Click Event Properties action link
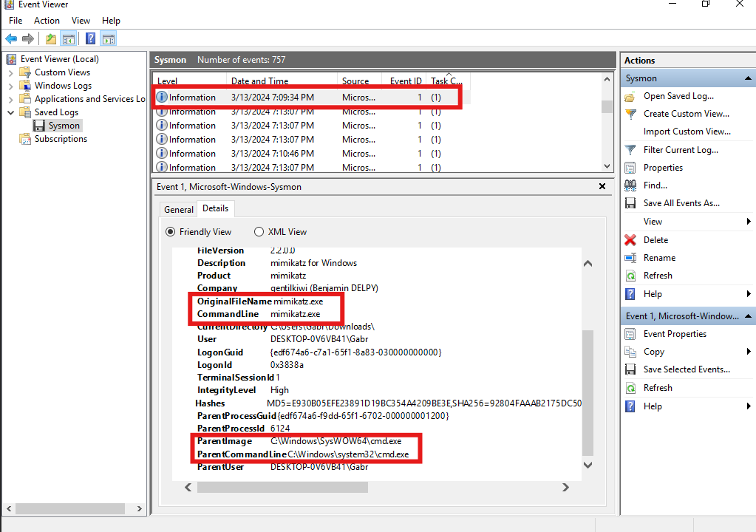This screenshot has height=532, width=756. (675, 334)
